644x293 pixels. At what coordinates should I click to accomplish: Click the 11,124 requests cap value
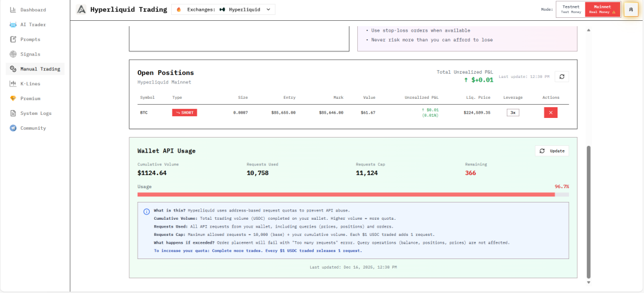point(367,173)
